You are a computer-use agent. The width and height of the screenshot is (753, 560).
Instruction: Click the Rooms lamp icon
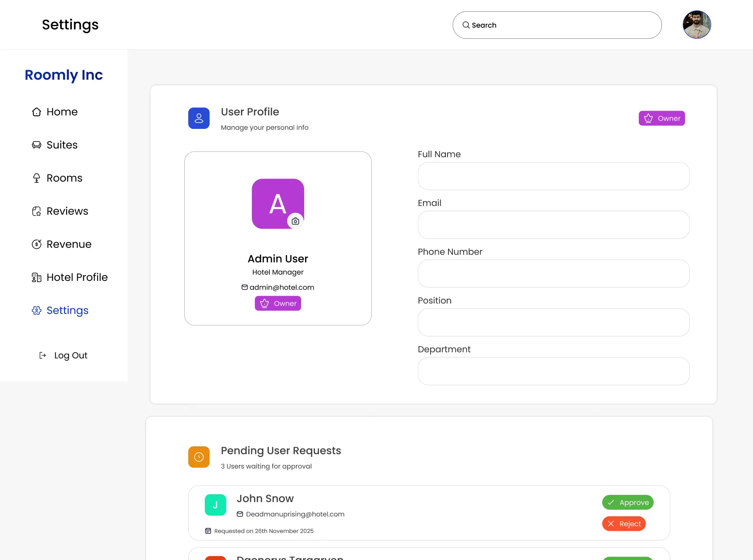(37, 178)
